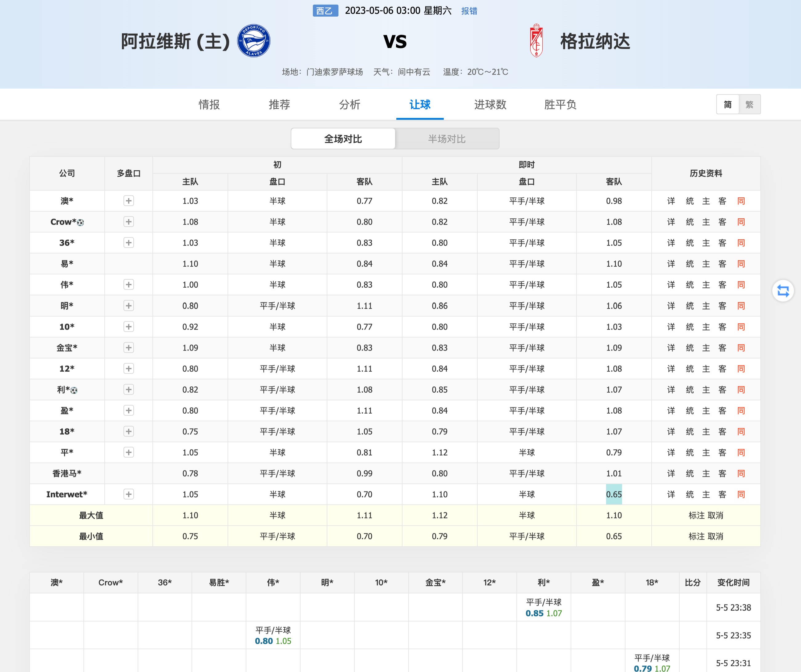Viewport: 801px width, 672px height.
Task: Switch to the 进球数 tab
Action: click(x=490, y=104)
